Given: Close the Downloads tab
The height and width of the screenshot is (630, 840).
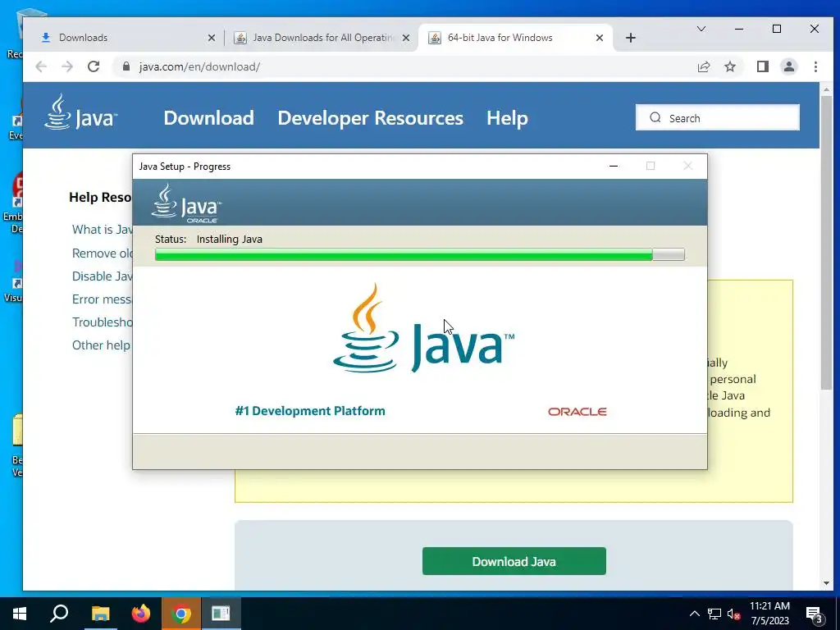Looking at the screenshot, I should tap(212, 38).
